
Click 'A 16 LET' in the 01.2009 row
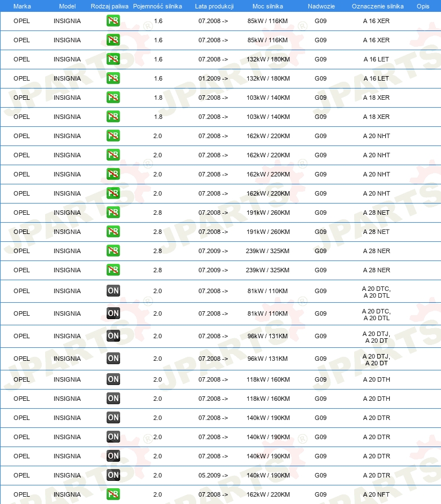[376, 78]
